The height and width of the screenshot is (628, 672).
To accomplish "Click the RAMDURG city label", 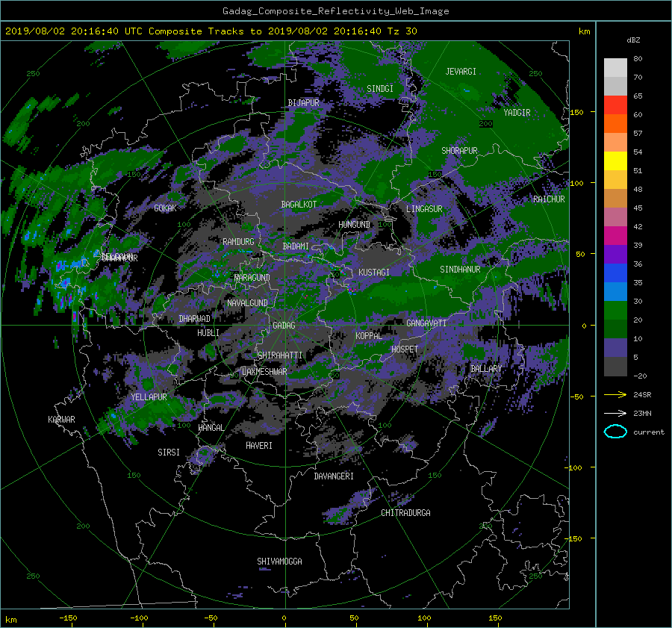I will [238, 242].
